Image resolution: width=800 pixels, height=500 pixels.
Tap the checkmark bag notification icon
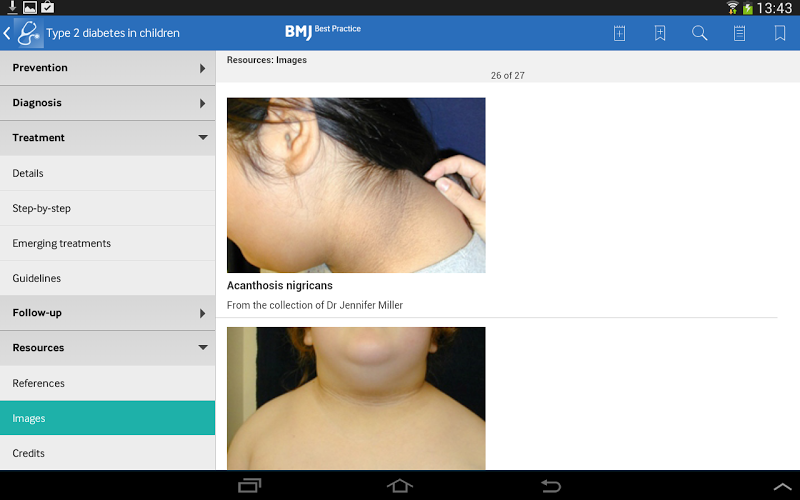47,7
